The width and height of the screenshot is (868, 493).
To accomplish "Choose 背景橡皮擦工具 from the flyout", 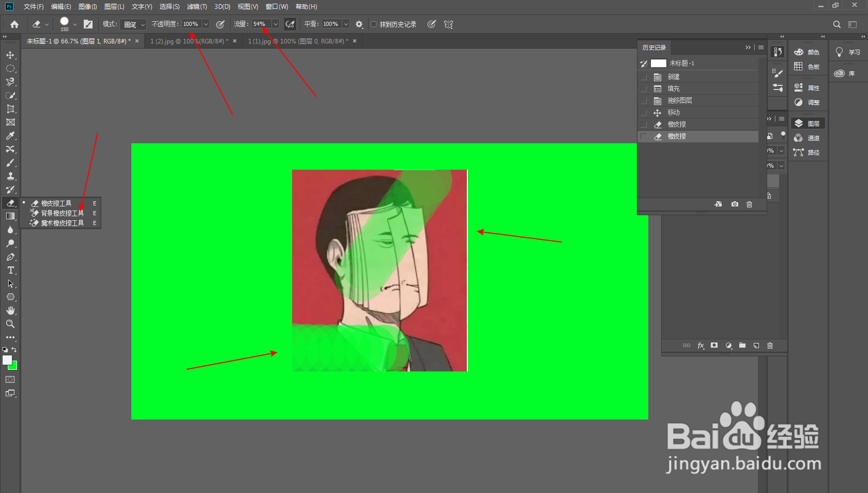I will coord(63,213).
